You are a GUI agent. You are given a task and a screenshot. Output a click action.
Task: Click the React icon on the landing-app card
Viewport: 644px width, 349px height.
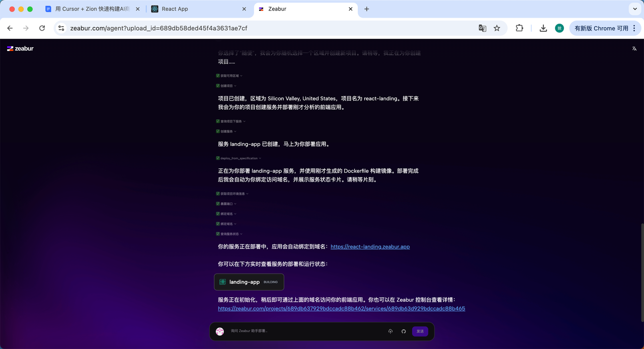click(x=222, y=282)
